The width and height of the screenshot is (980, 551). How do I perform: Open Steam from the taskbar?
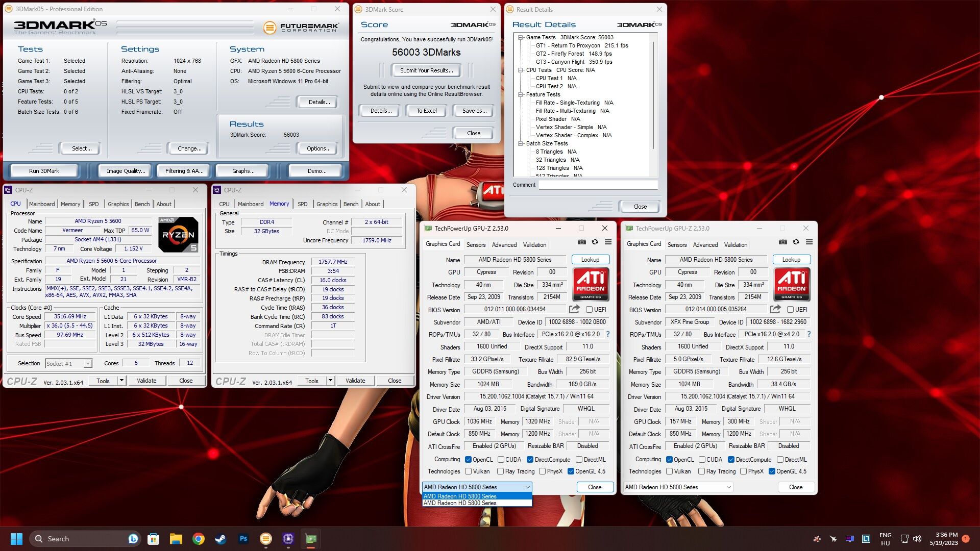[220, 539]
